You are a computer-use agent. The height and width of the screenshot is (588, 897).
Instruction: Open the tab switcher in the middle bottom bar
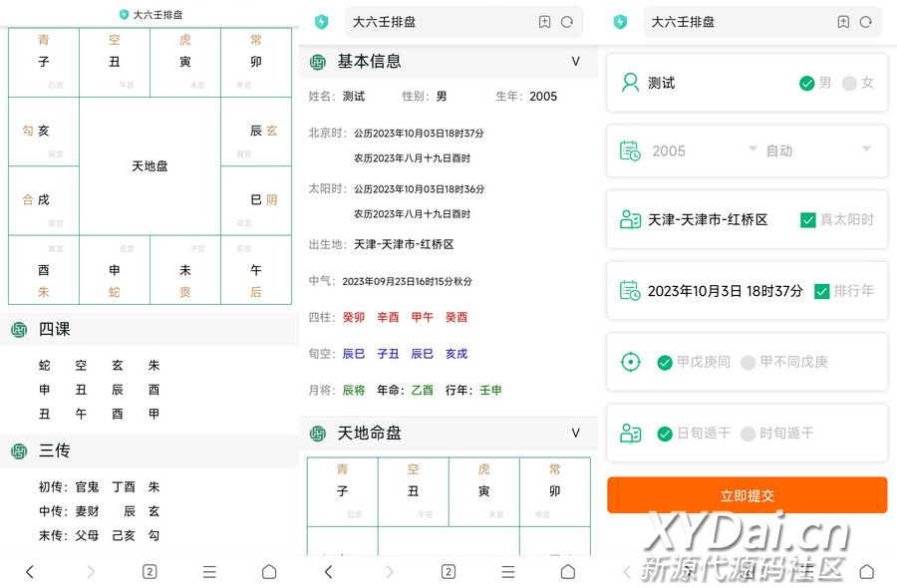(448, 571)
